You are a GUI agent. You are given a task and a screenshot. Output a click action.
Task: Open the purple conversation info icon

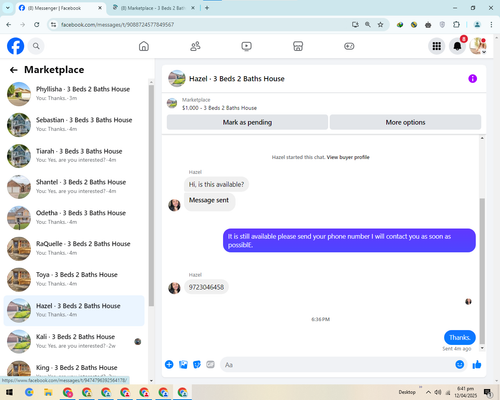click(x=472, y=79)
